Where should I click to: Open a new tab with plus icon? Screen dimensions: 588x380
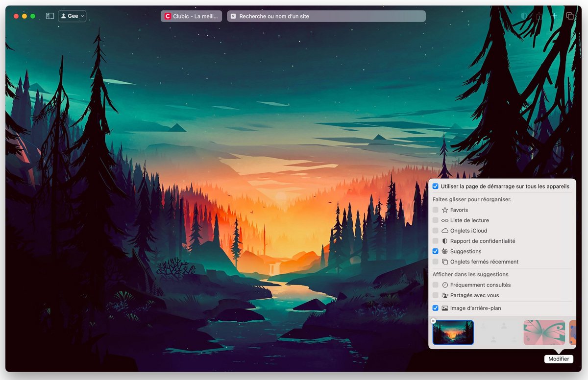[x=554, y=16]
